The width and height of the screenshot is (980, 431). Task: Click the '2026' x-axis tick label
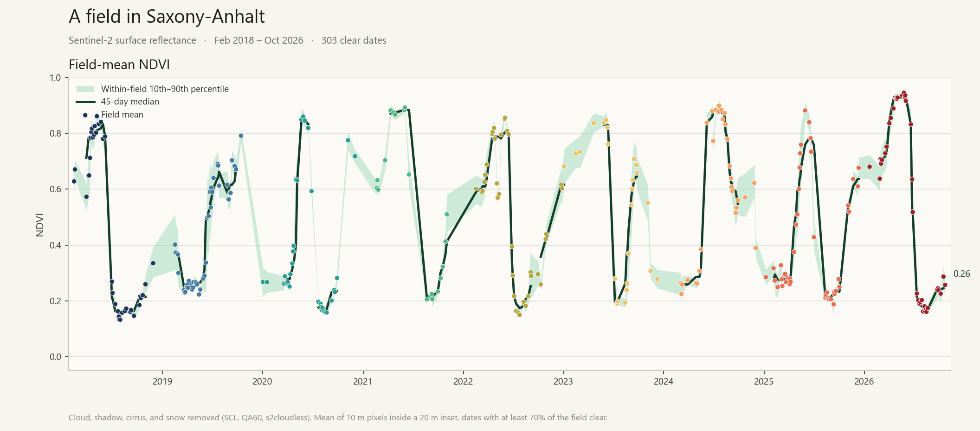(x=864, y=382)
